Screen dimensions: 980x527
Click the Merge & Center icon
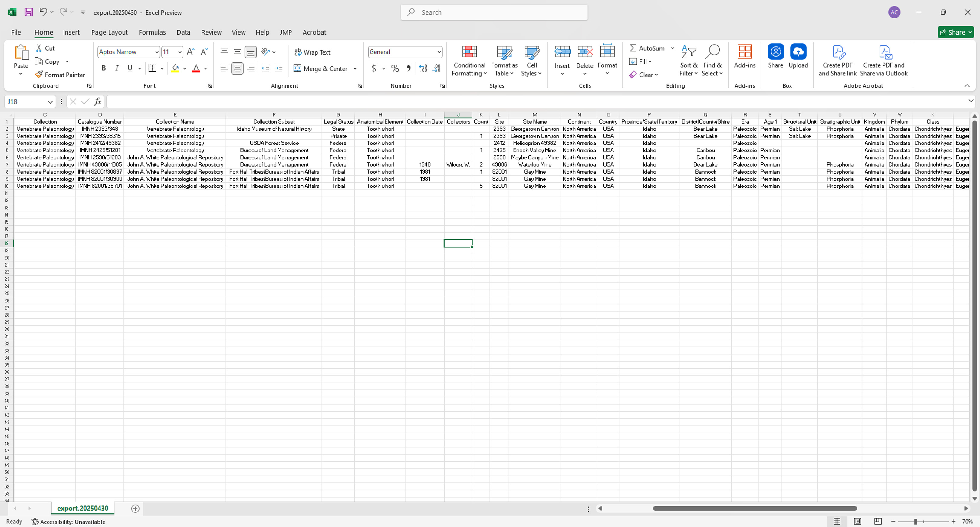298,68
